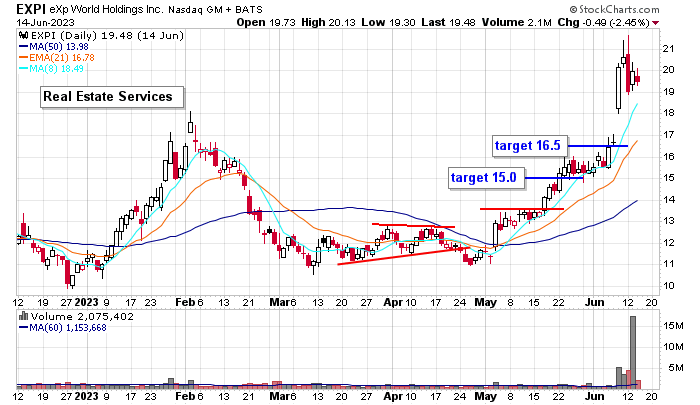Click the EMA(21) 16.78 legend entry
The image size is (700, 405).
56,58
